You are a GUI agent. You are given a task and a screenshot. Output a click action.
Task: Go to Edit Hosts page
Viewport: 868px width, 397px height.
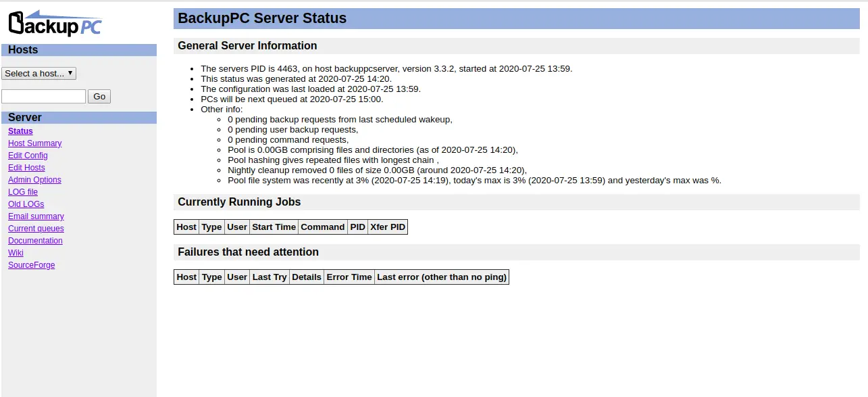click(x=26, y=168)
